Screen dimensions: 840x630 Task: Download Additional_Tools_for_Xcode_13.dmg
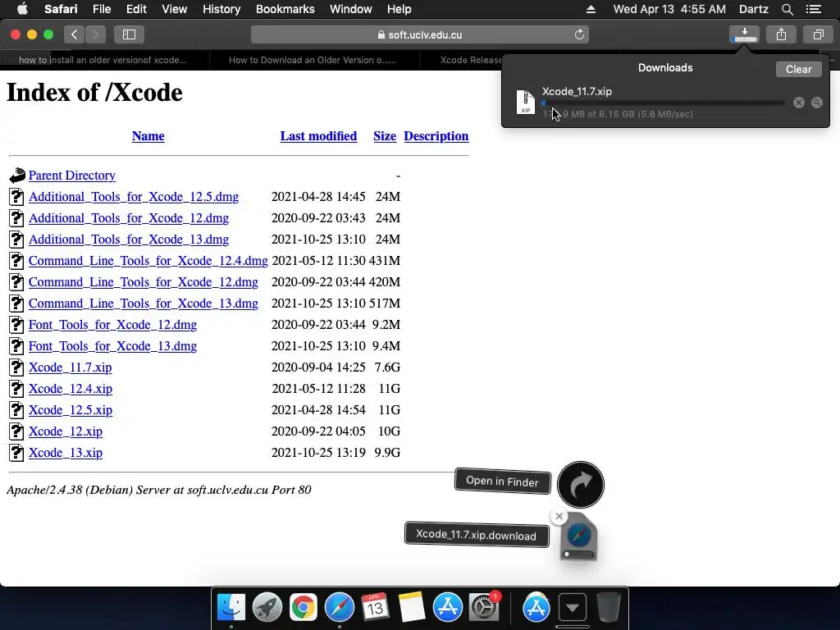click(129, 240)
